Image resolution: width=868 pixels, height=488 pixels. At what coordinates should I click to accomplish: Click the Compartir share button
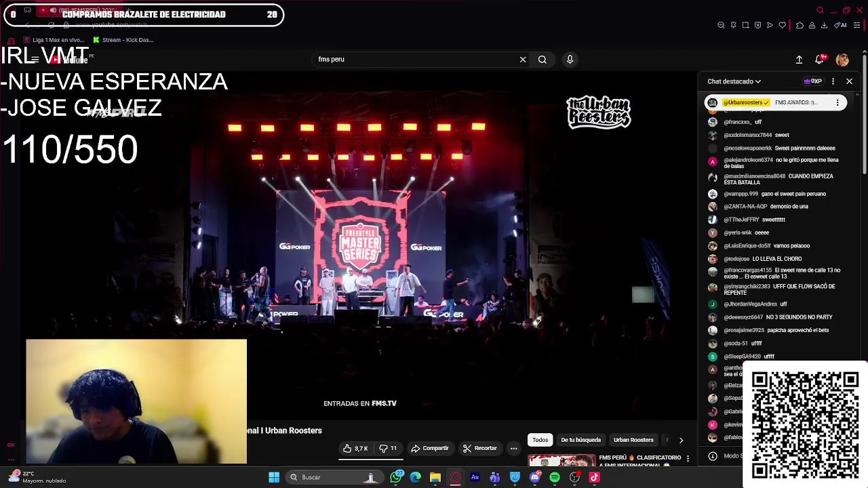click(430, 449)
